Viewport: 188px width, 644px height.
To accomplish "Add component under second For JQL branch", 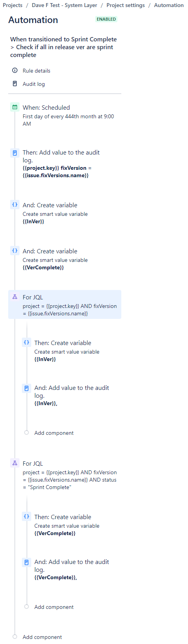I will [x=54, y=607].
